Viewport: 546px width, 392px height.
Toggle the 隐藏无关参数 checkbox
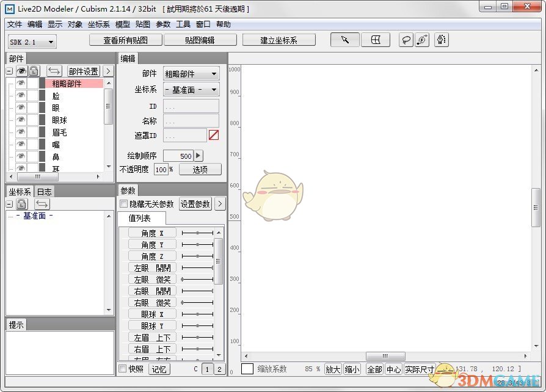pyautogui.click(x=124, y=203)
